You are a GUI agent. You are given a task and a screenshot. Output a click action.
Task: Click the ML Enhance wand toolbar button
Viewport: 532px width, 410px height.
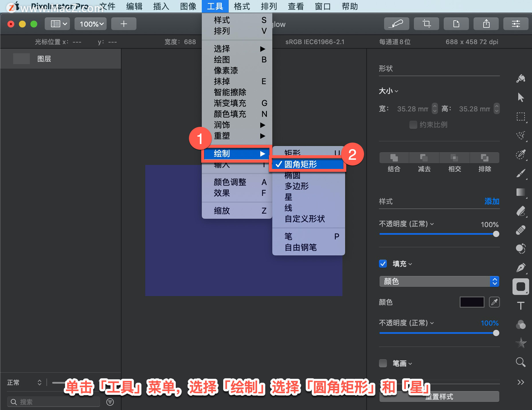click(396, 24)
